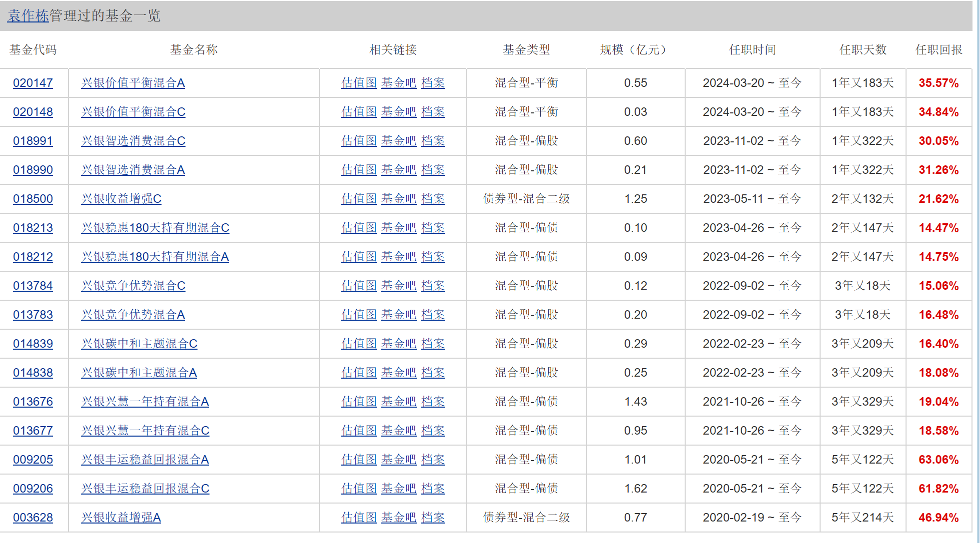Click 估值图 for fund 013784
The image size is (980, 543).
click(x=358, y=286)
